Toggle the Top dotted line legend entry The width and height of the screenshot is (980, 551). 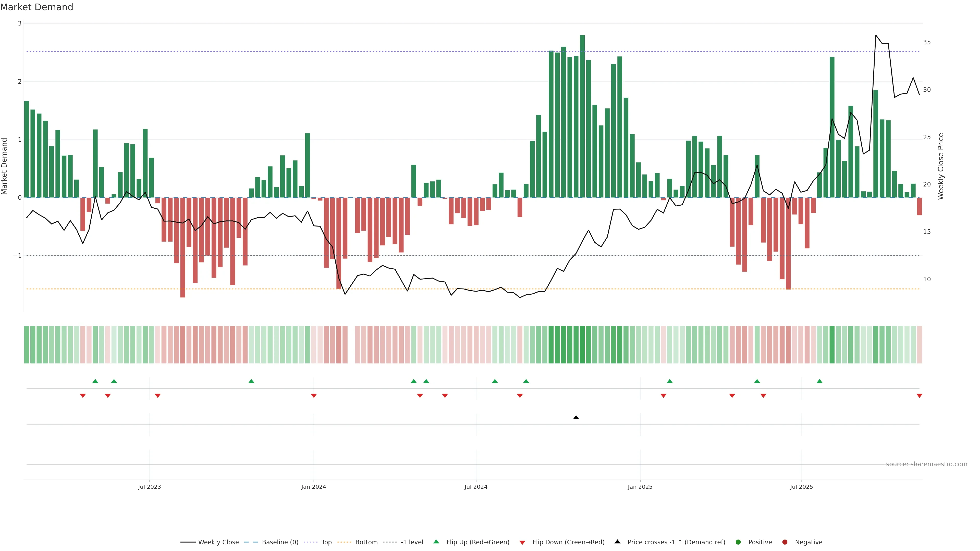click(326, 542)
